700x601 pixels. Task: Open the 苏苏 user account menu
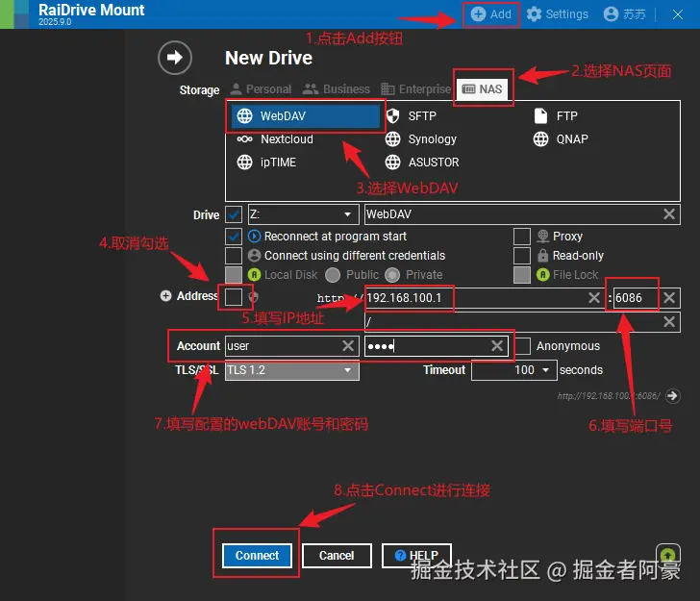click(x=625, y=14)
